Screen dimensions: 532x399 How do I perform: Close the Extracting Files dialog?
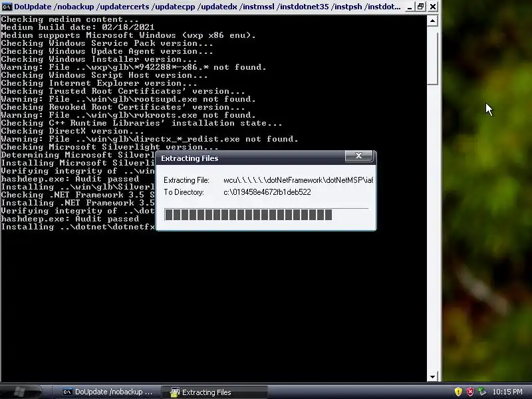coord(358,156)
